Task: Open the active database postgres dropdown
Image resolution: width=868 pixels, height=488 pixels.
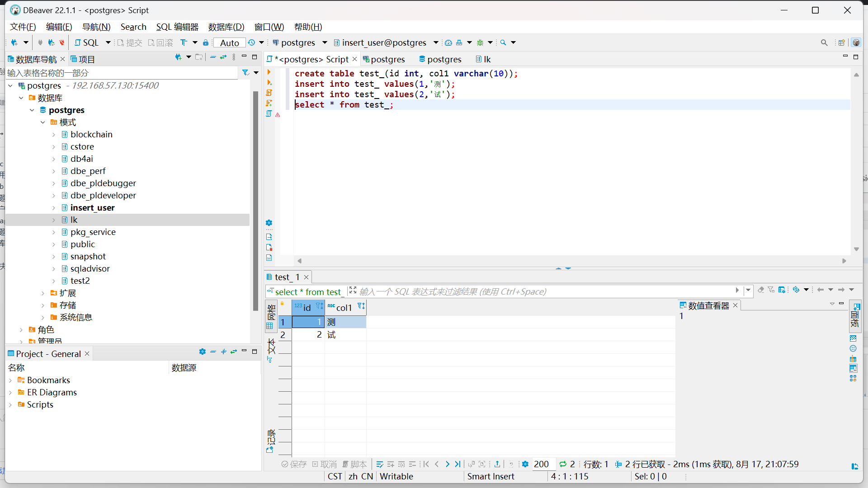Action: (x=325, y=42)
